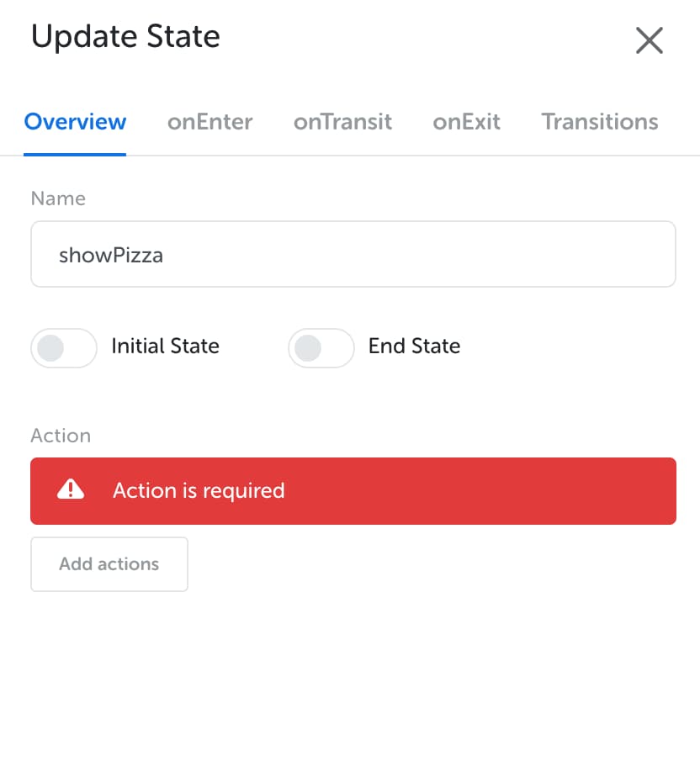Click the blue underline beneath Overview
This screenshot has height=772, width=700.
pyautogui.click(x=75, y=154)
